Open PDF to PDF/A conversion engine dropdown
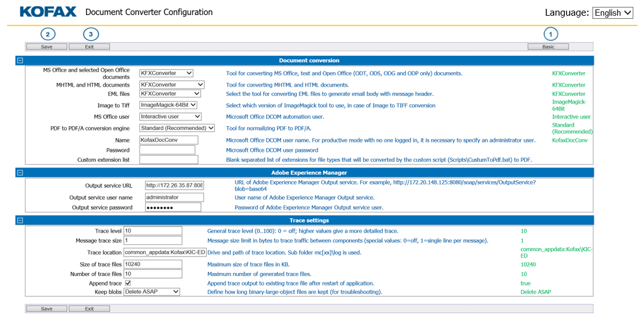This screenshot has width=644, height=315. (x=173, y=128)
